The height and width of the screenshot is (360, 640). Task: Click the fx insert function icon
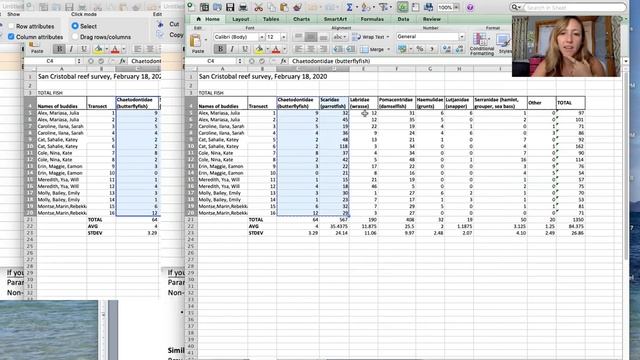click(x=283, y=61)
